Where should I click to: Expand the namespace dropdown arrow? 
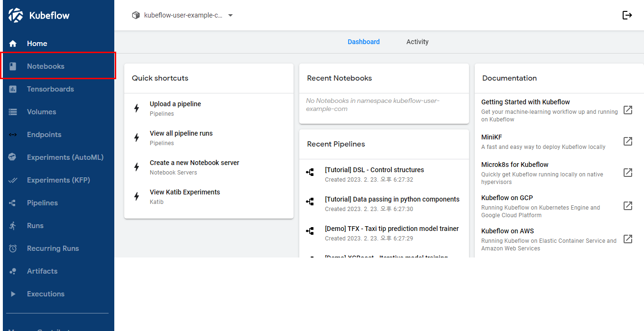(230, 15)
